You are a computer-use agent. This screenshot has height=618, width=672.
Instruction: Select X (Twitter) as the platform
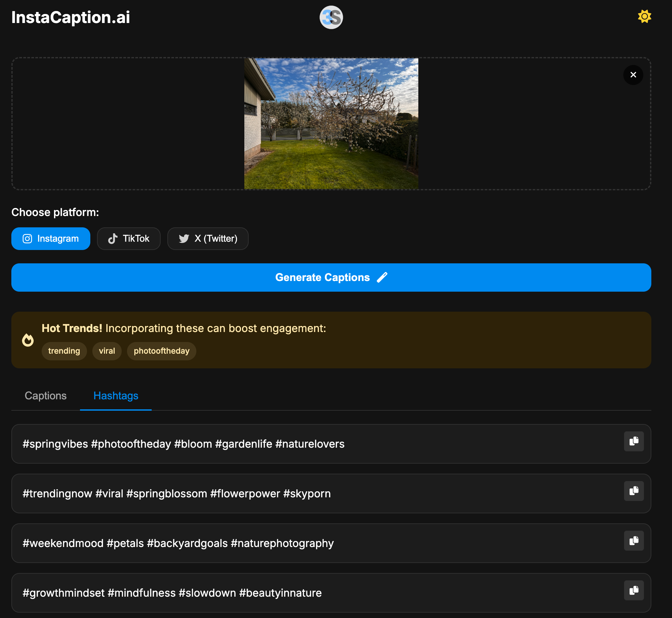tap(208, 238)
